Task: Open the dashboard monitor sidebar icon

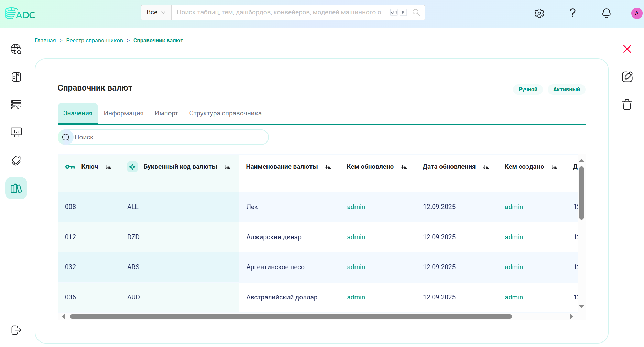Action: [16, 132]
